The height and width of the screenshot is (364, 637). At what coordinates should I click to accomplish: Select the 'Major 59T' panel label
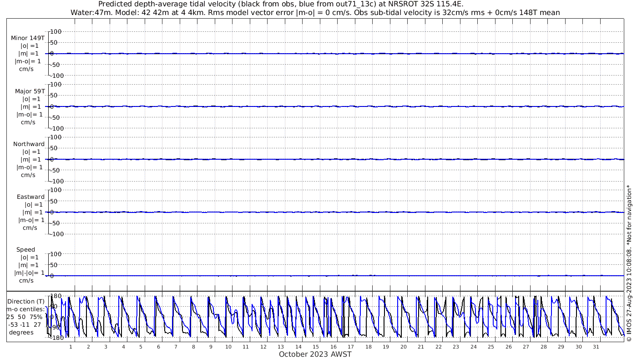(x=30, y=91)
